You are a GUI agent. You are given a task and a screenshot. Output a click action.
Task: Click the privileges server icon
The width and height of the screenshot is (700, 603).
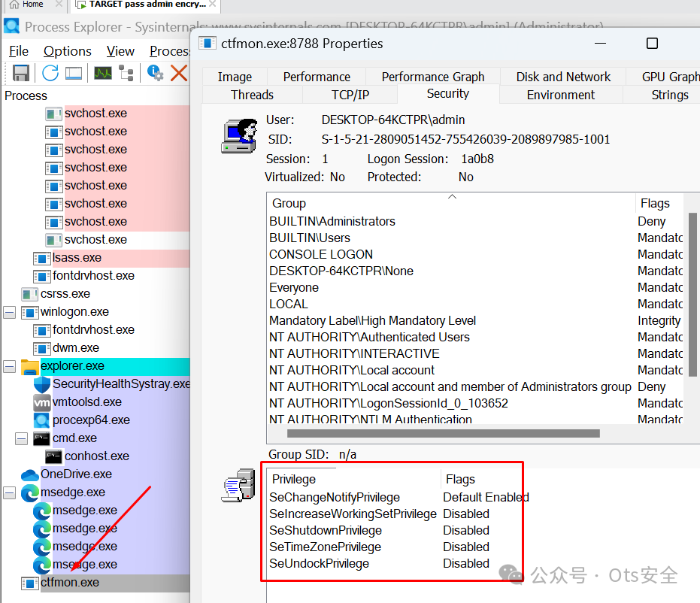(x=238, y=486)
